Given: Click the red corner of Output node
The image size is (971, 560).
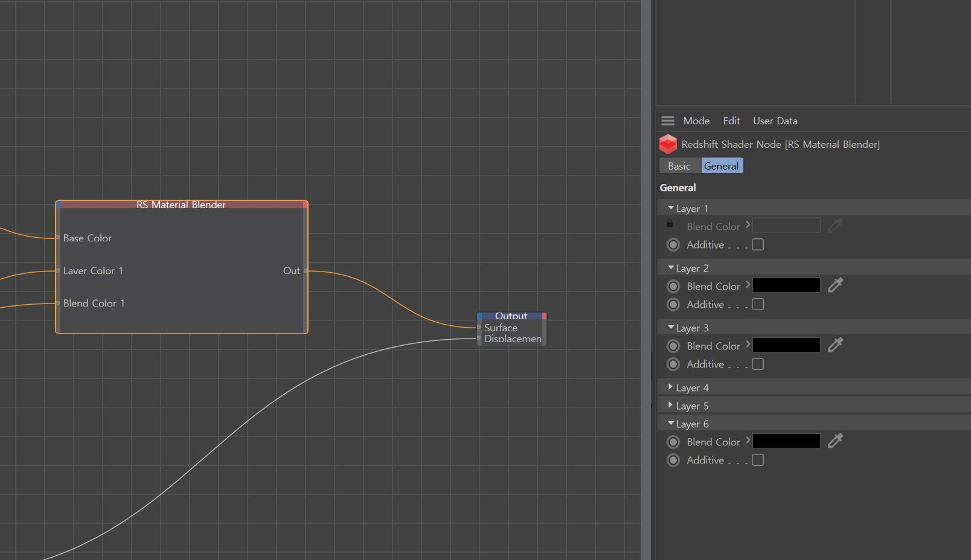Looking at the screenshot, I should 544,316.
